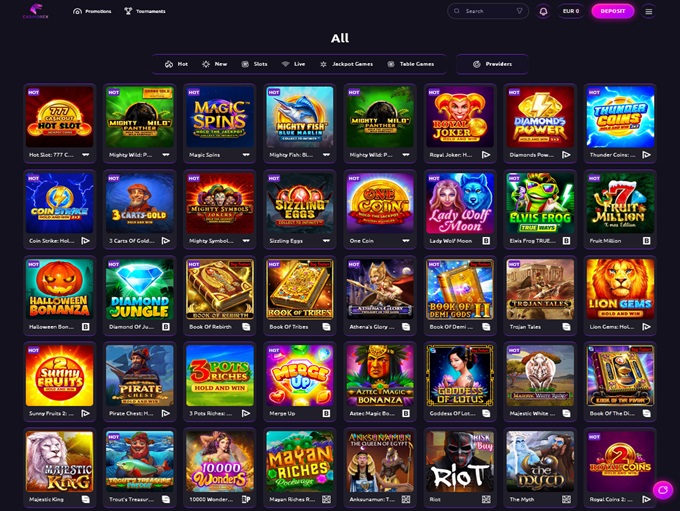
Task: Open the EUR 0 balance selector
Action: (571, 11)
